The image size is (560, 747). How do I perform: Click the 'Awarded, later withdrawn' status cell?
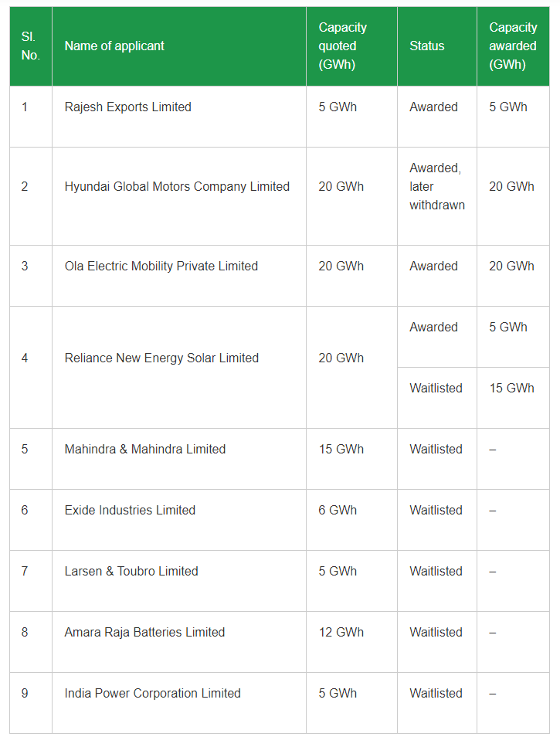click(436, 187)
